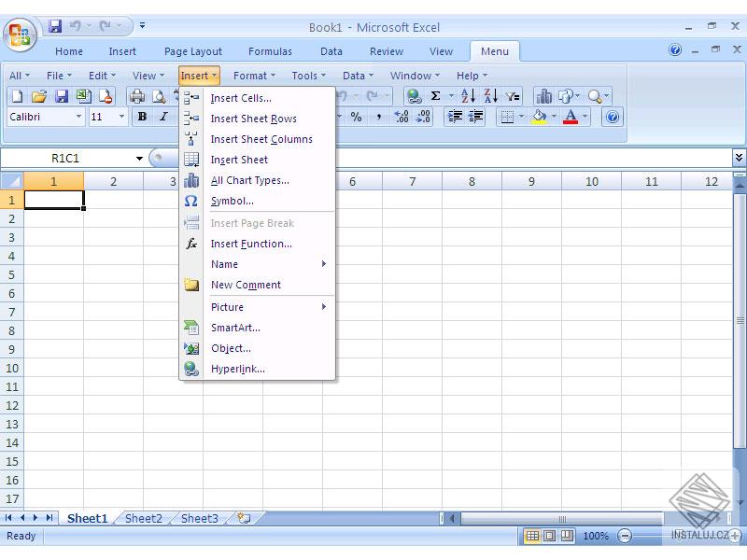Open the Font name dropdown showing Calibri
The height and width of the screenshot is (560, 747).
[79, 117]
